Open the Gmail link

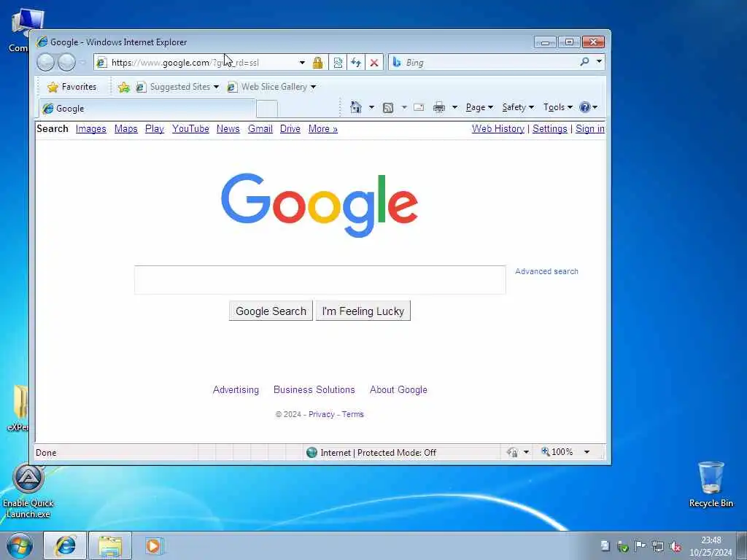(x=260, y=128)
